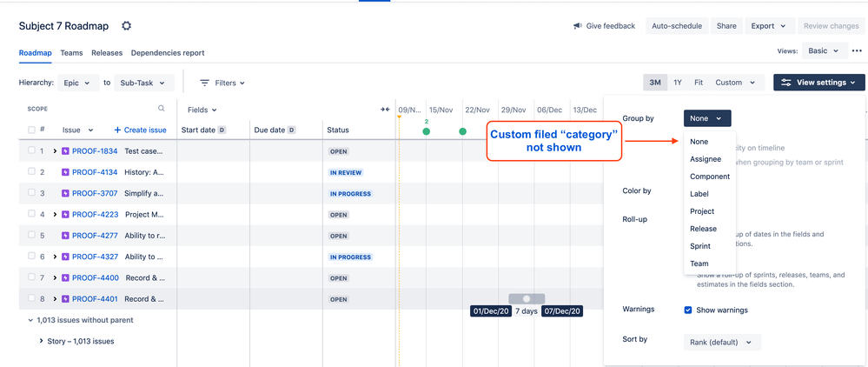Click the Share button
This screenshot has width=868, height=367.
point(726,26)
